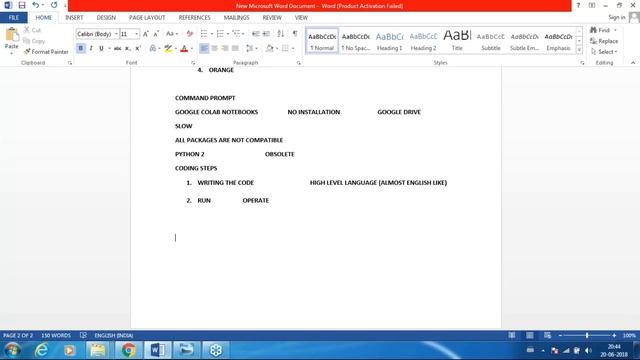Image resolution: width=640 pixels, height=360 pixels.
Task: Apply superscript formatting
Action: click(x=138, y=49)
